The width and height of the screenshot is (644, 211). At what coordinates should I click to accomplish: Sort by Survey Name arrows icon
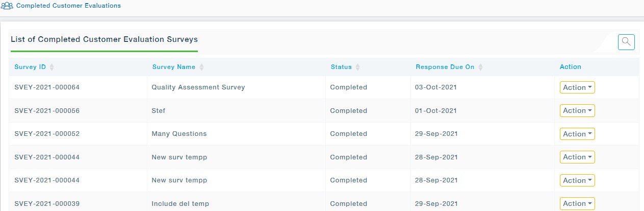click(x=201, y=67)
